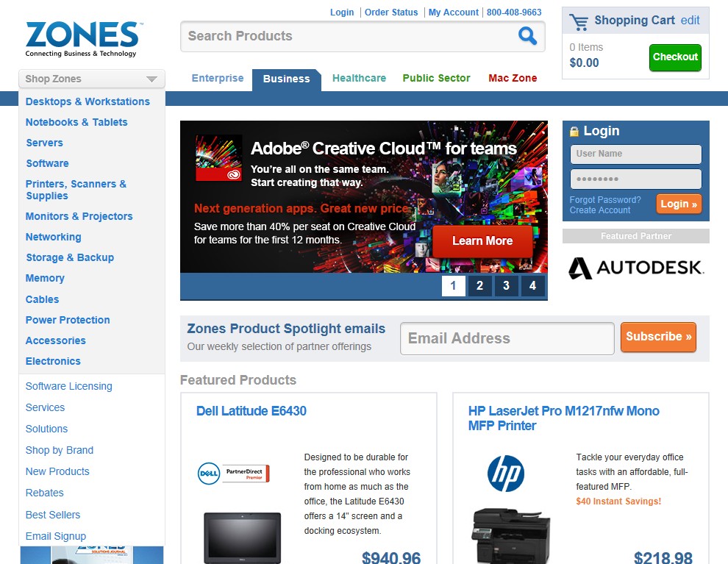The width and height of the screenshot is (728, 564).
Task: Click the User Name field
Action: pos(635,154)
